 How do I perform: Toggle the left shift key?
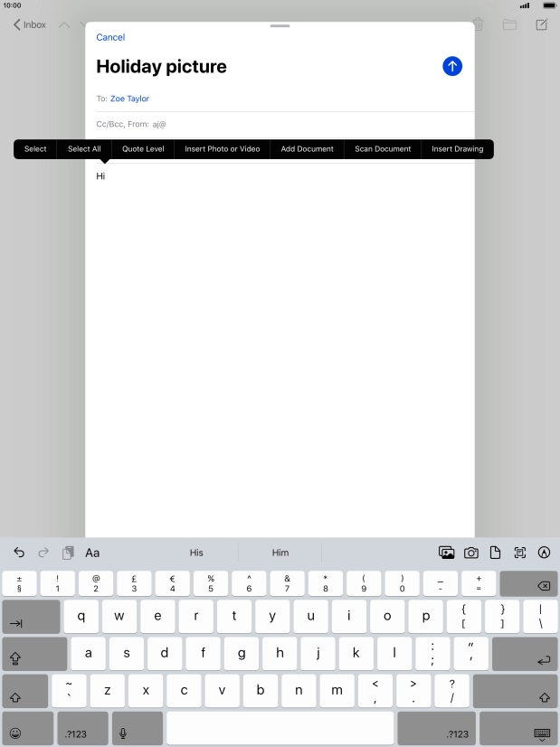(24, 691)
